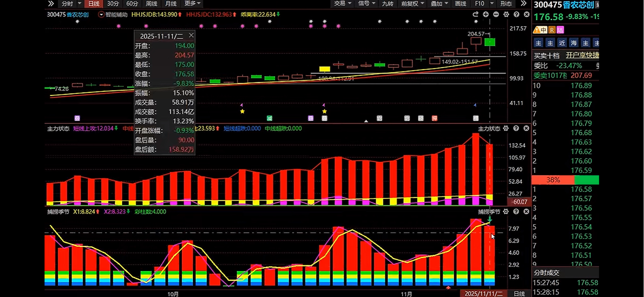Click the 日线 label at the bottom axis

519,294
